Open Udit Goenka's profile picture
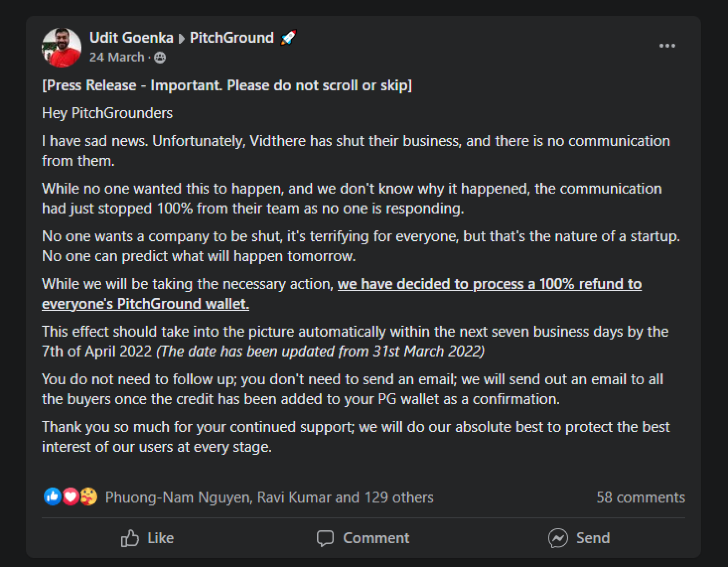 coord(61,47)
